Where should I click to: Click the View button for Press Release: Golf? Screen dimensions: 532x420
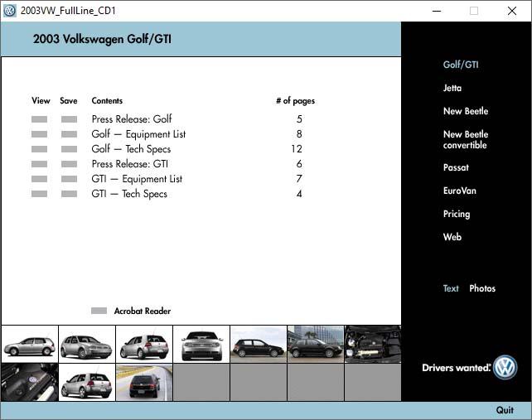[x=39, y=119]
